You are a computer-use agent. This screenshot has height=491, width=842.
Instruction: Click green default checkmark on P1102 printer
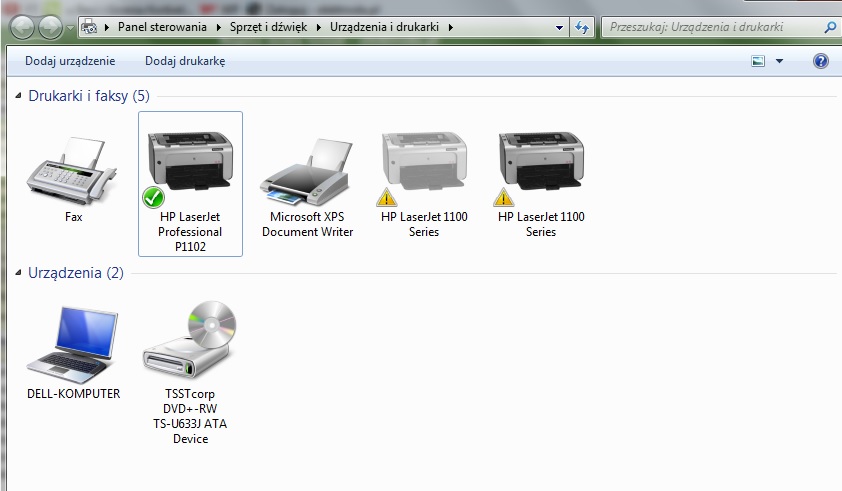(153, 197)
